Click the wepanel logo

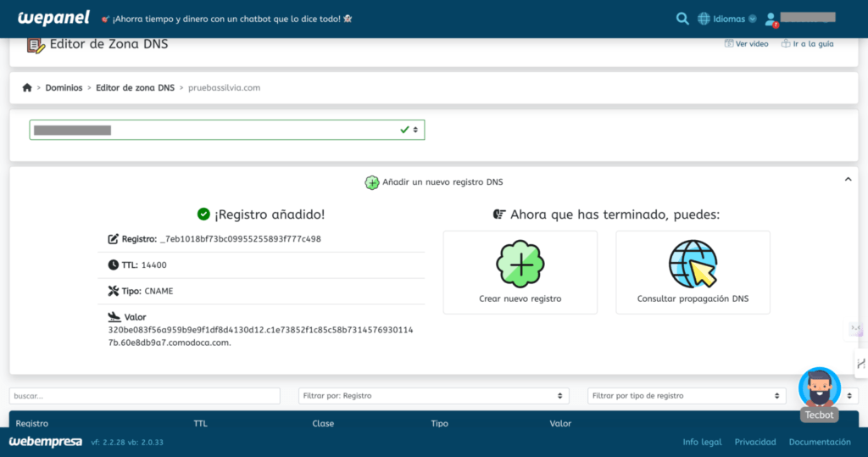click(53, 19)
